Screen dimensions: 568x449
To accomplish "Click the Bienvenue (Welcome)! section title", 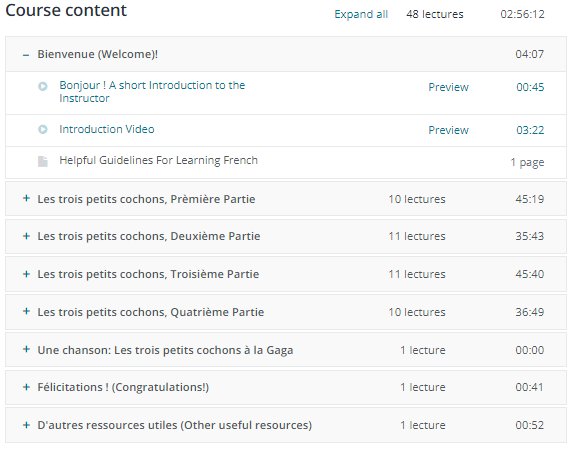I will click(x=97, y=54).
